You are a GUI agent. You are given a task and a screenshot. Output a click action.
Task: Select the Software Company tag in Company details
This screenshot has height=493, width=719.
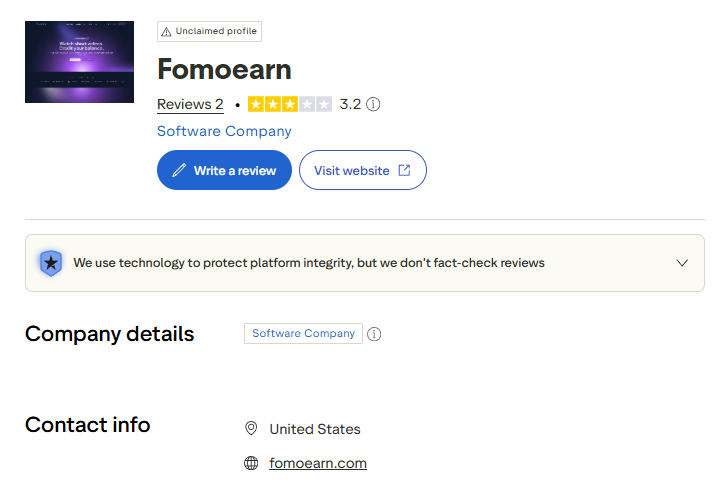(304, 333)
